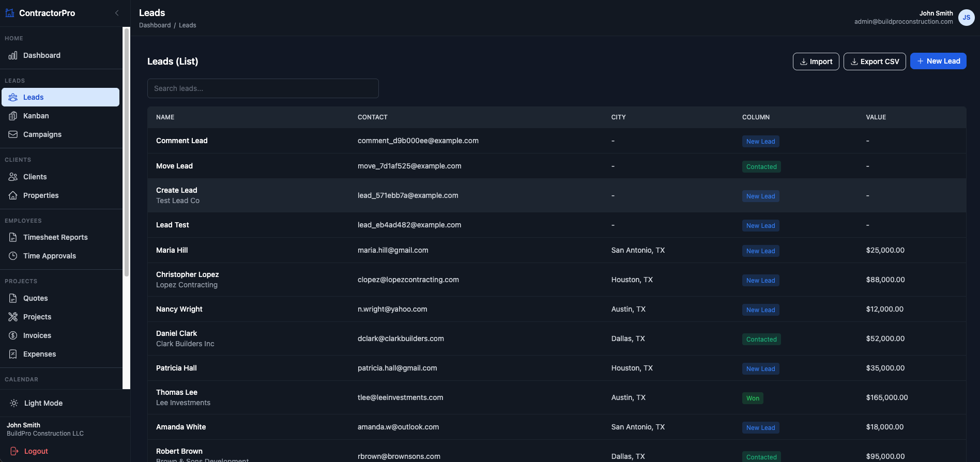Click the Invoices dollar icon
This screenshot has height=462, width=980.
(x=13, y=335)
